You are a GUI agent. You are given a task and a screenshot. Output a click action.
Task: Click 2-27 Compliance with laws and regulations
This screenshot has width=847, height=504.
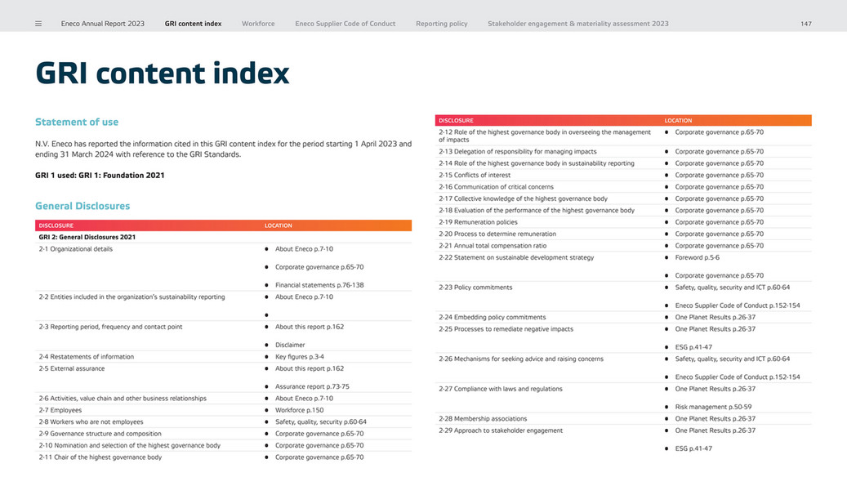pyautogui.click(x=500, y=389)
